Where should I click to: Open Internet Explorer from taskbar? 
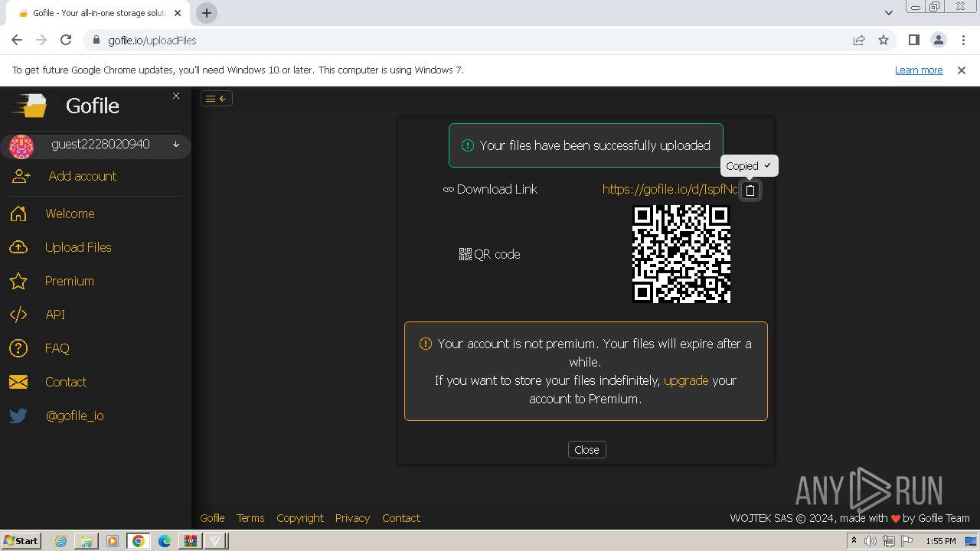(x=61, y=541)
